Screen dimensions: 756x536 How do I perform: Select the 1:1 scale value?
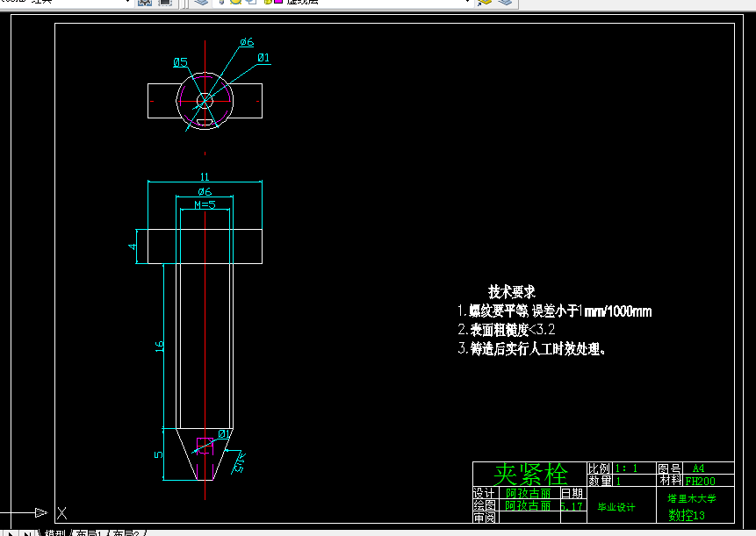click(x=626, y=468)
